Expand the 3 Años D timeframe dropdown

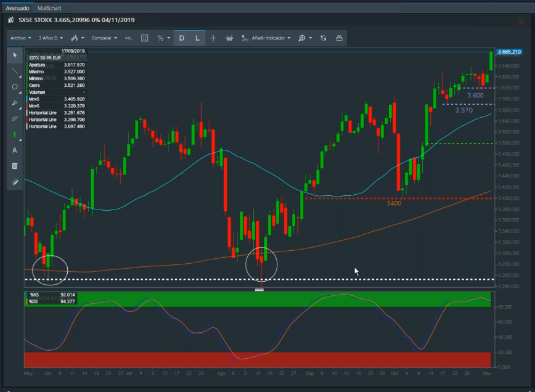[50, 38]
